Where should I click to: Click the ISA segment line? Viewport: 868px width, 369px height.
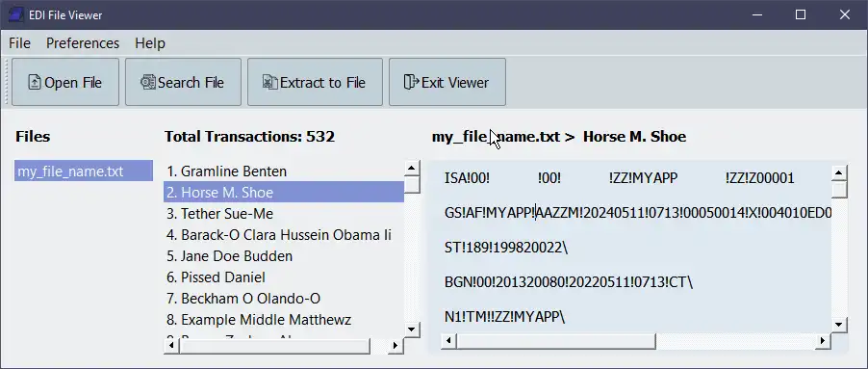pos(620,178)
